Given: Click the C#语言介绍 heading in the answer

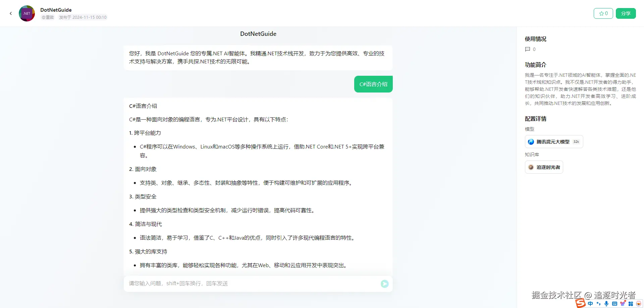Looking at the screenshot, I should [x=143, y=106].
